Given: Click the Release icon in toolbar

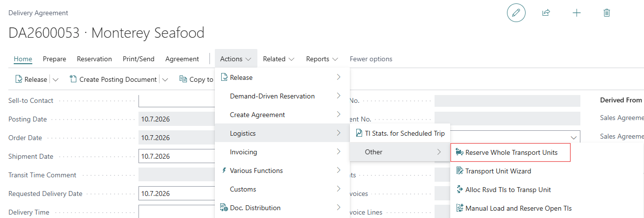Looking at the screenshot, I should pyautogui.click(x=19, y=79).
